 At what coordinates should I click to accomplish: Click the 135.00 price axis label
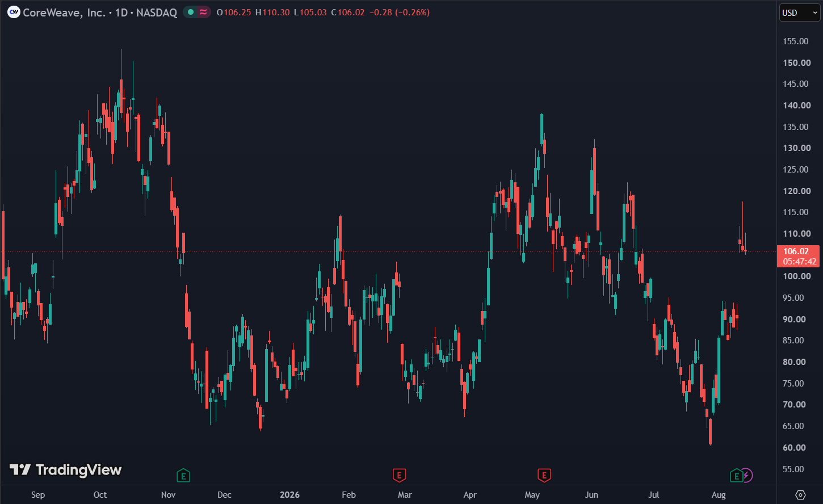796,127
